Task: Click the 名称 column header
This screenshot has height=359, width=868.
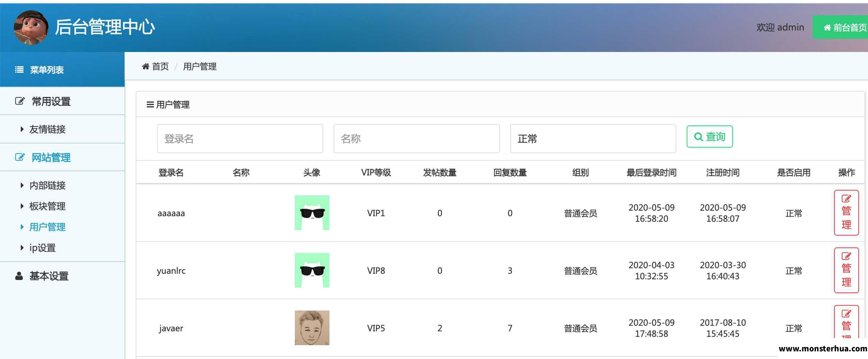Action: pyautogui.click(x=241, y=172)
